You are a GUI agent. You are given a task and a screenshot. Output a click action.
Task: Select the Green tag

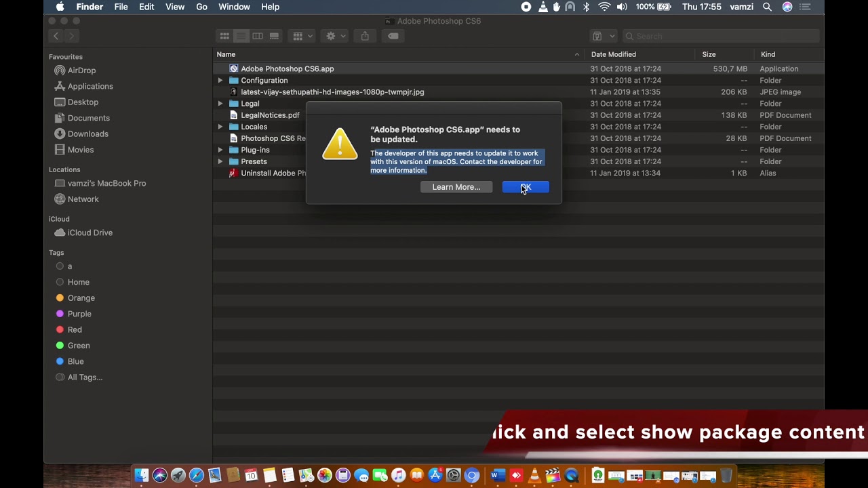(x=79, y=346)
